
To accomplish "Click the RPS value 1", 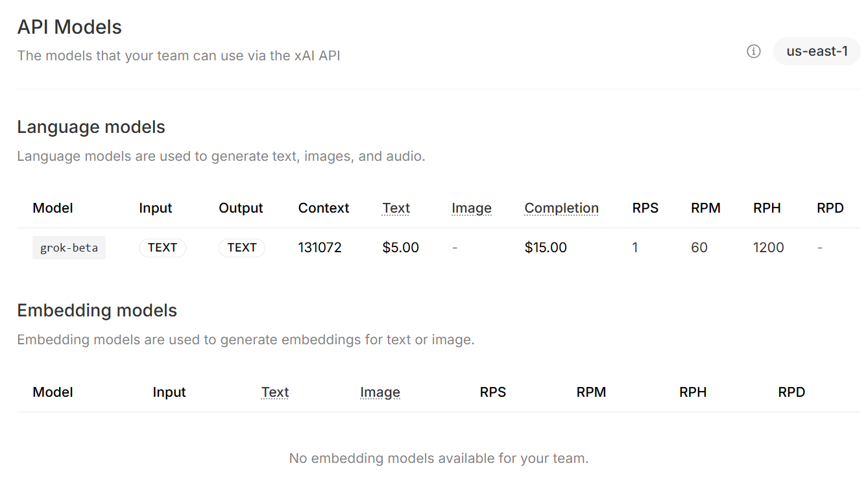I will click(x=635, y=248).
